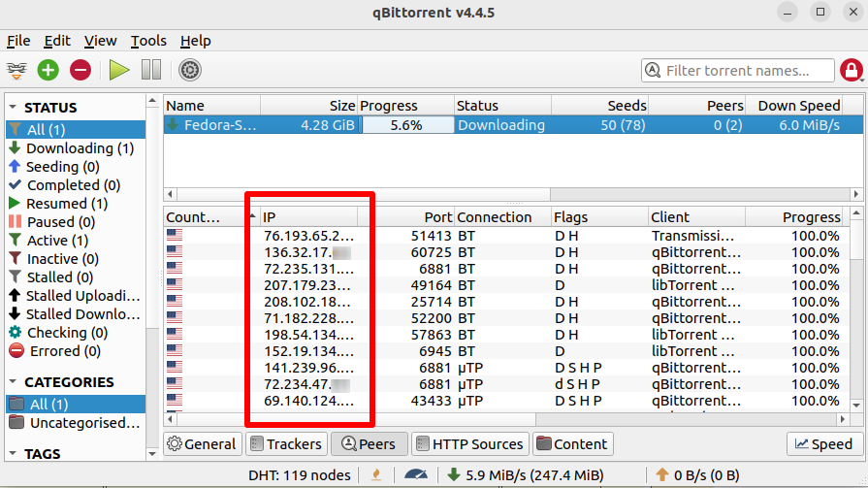Open the RSS/torrent creator icon at toolbar start
868x488 pixels.
[16, 71]
